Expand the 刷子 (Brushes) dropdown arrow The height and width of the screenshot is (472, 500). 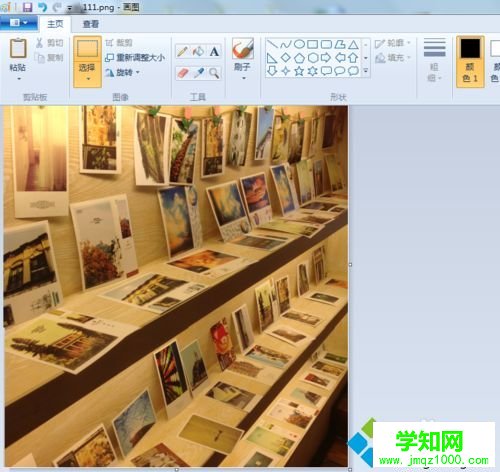(244, 78)
